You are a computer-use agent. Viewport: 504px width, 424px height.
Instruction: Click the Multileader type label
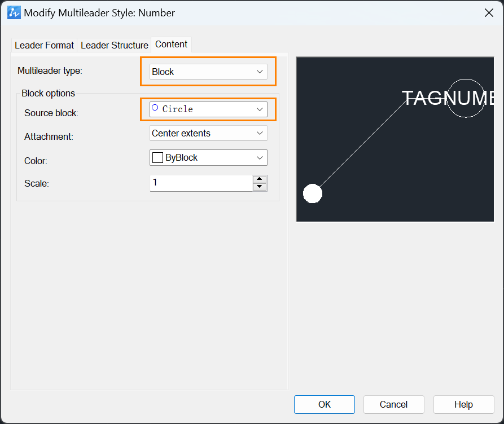(x=50, y=70)
